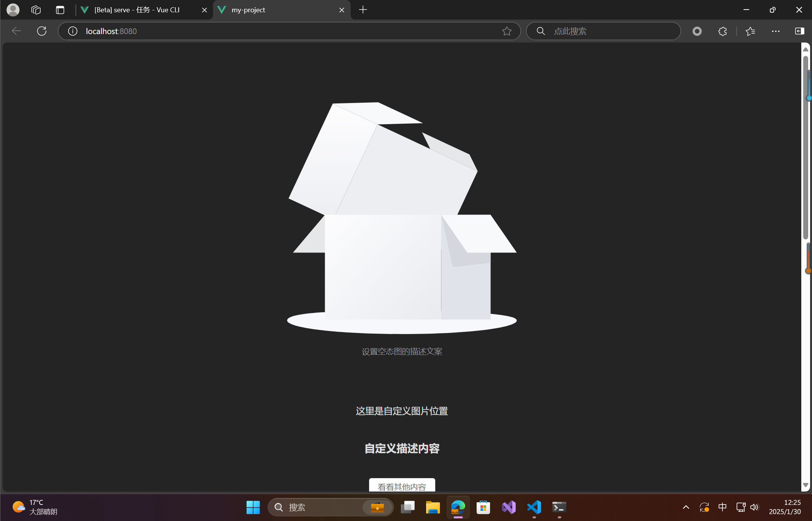Open the browser profile avatar

point(13,10)
